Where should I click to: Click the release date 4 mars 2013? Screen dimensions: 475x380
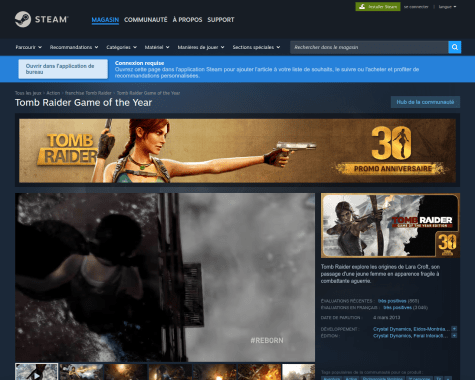coord(387,317)
